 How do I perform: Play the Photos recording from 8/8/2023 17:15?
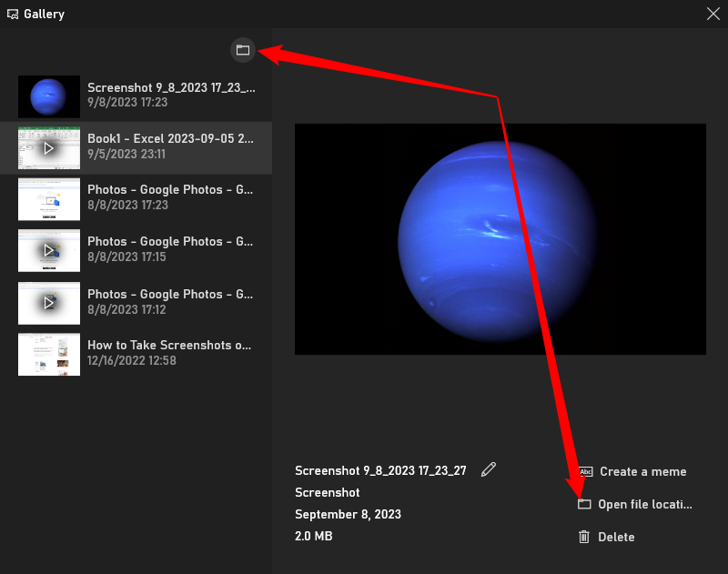point(49,250)
